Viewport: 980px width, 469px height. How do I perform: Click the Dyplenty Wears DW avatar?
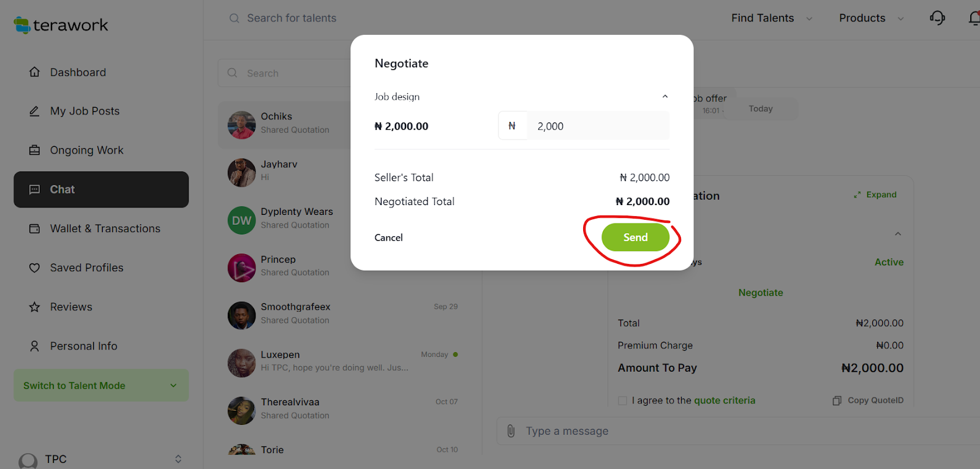coord(241,220)
